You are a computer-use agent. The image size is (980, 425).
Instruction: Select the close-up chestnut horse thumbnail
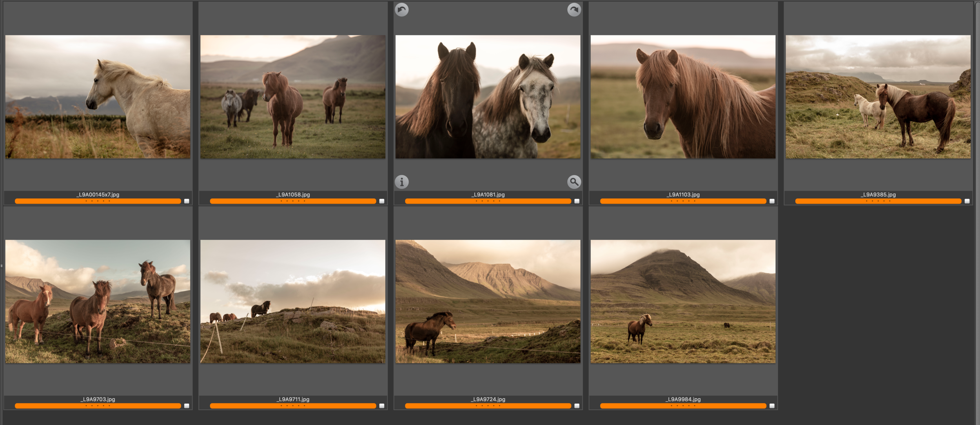(683, 97)
